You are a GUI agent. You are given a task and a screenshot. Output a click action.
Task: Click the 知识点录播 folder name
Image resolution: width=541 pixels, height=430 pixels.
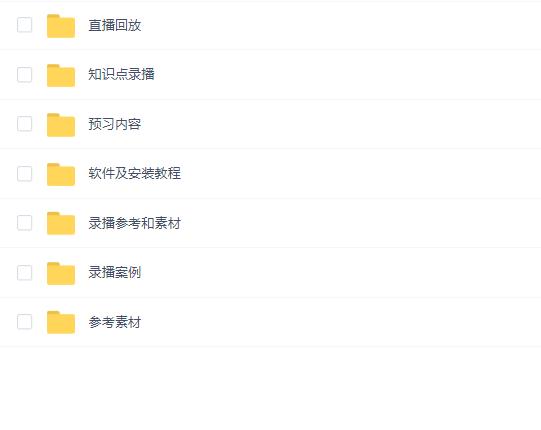(121, 75)
